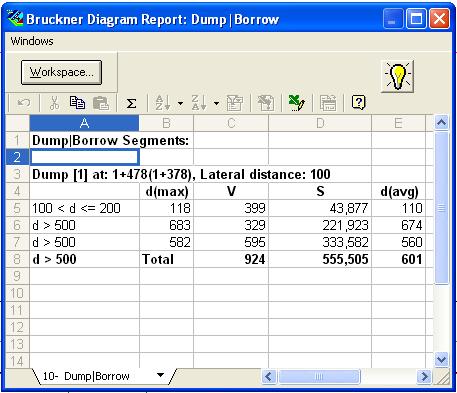This screenshot has width=457, height=393.
Task: Click the horizontal scrollbar thumb
Action: pos(319,377)
